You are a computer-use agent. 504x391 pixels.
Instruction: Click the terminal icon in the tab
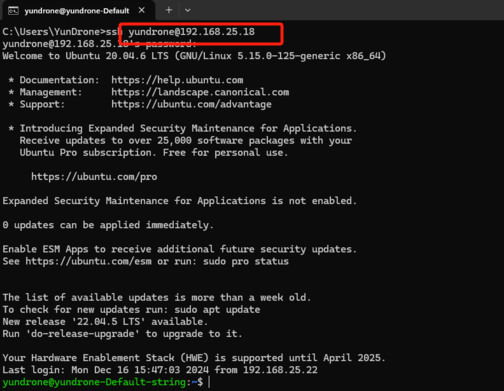point(13,11)
